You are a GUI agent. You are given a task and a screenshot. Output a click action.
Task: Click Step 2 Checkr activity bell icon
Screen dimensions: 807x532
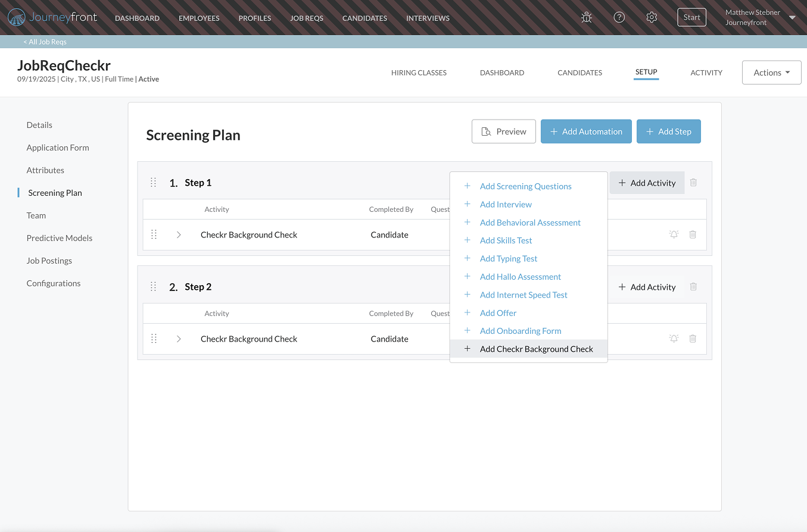(674, 339)
